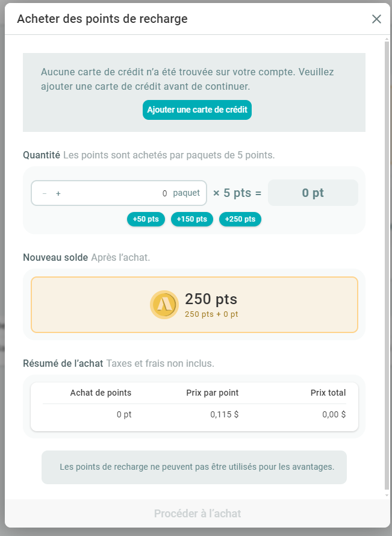Click the scrollbar down arrow

387,495
